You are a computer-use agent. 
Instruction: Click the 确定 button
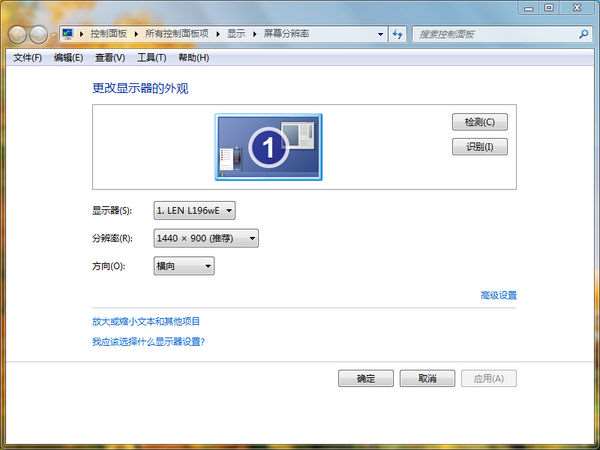366,378
